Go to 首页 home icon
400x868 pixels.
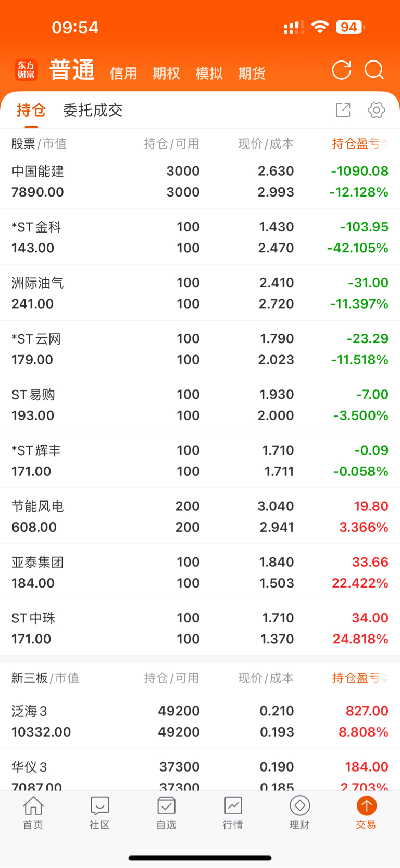pyautogui.click(x=33, y=813)
